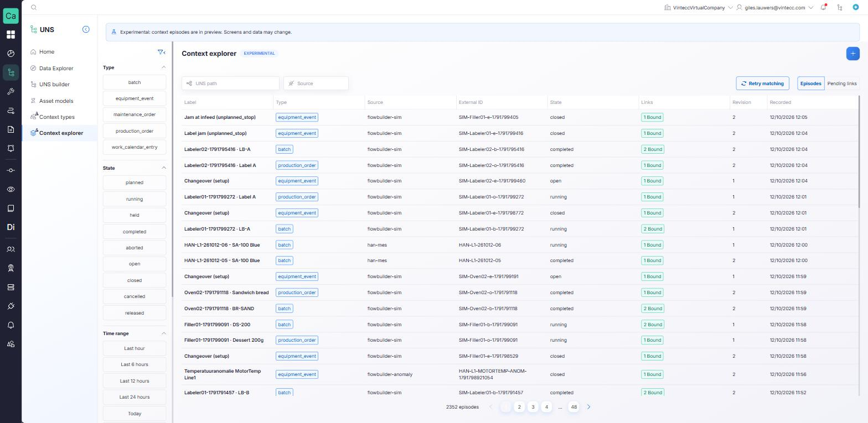Viewport: 868px width, 423px height.
Task: Click the document icon in left rail
Action: click(x=11, y=129)
